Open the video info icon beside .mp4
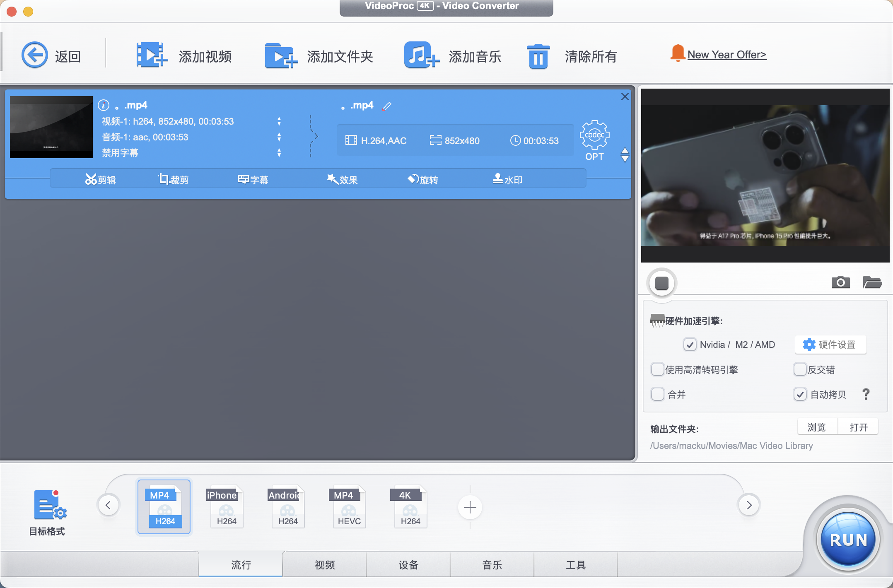Viewport: 893px width, 588px height. [x=104, y=105]
